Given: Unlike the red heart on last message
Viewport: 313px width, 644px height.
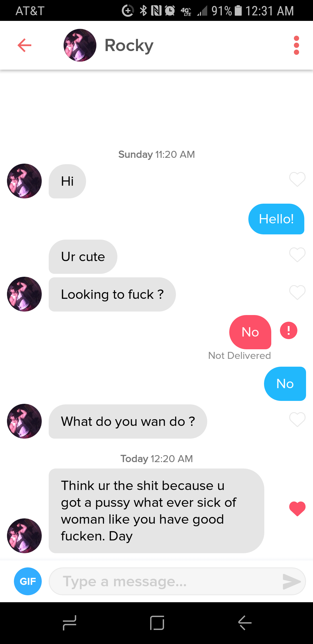Looking at the screenshot, I should coord(297,509).
